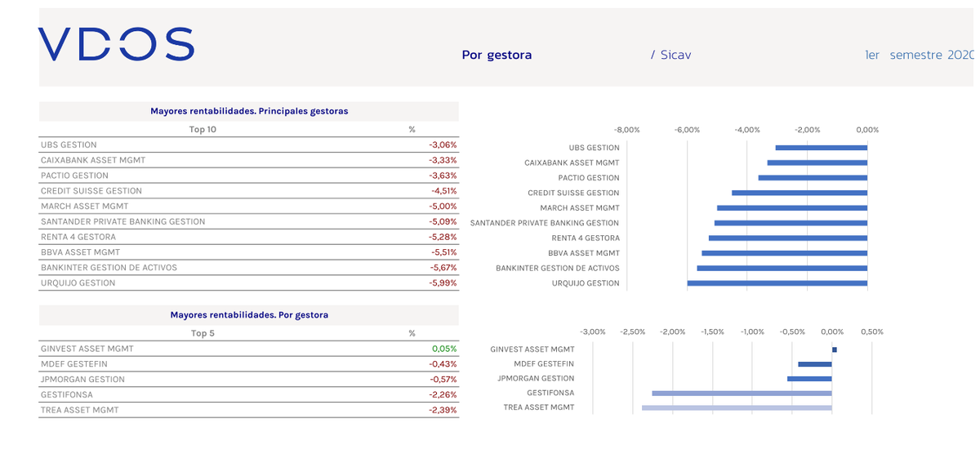Click the CREDIT SUISSE GESTION chart bar
The image size is (980, 454).
tap(800, 193)
